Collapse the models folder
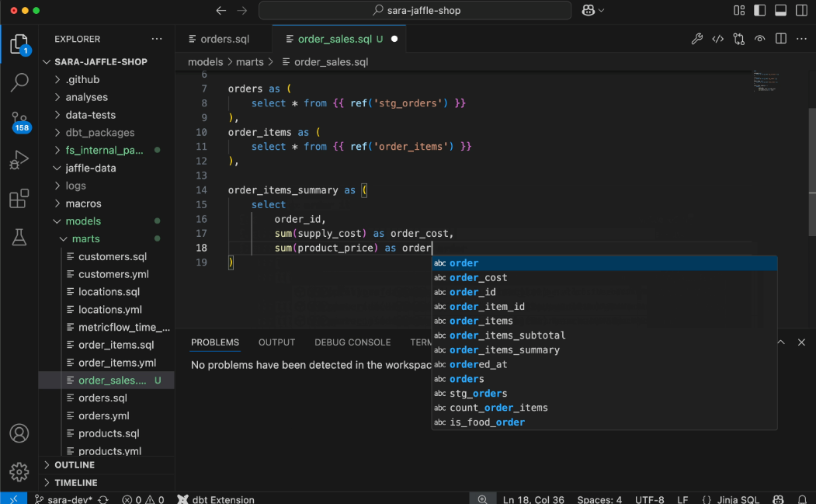Viewport: 816px width, 504px height. (106, 221)
